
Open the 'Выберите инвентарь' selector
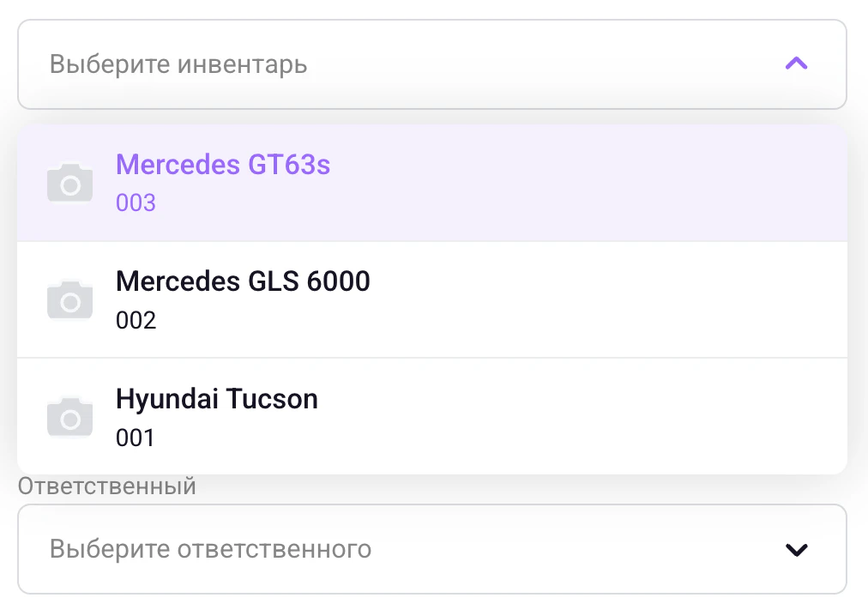coord(431,63)
